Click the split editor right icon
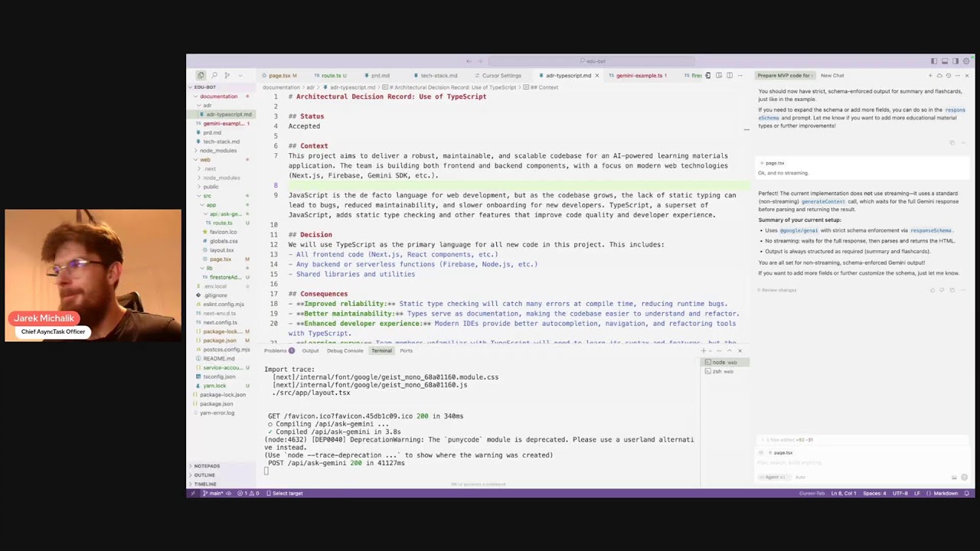 pos(729,75)
